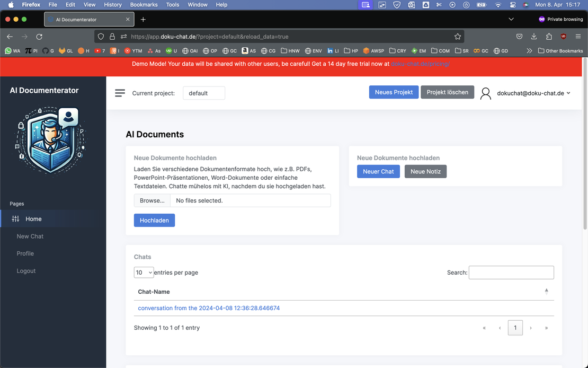Bookmark this page with the star icon
This screenshot has width=588, height=368.
458,37
